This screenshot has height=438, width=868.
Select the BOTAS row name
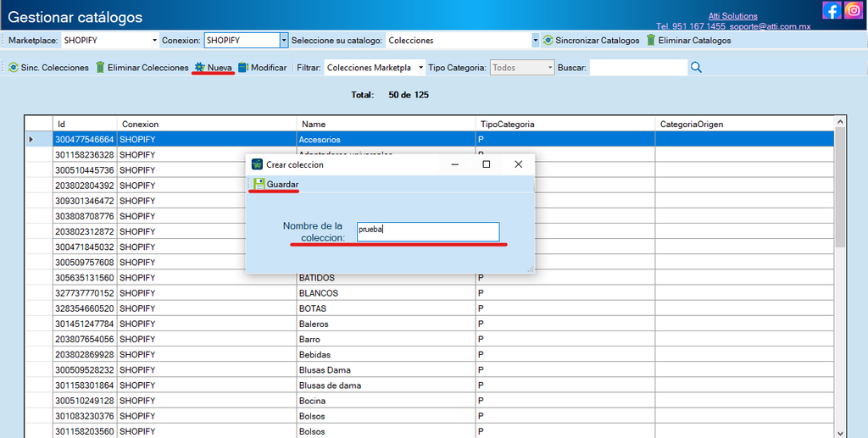(x=386, y=308)
